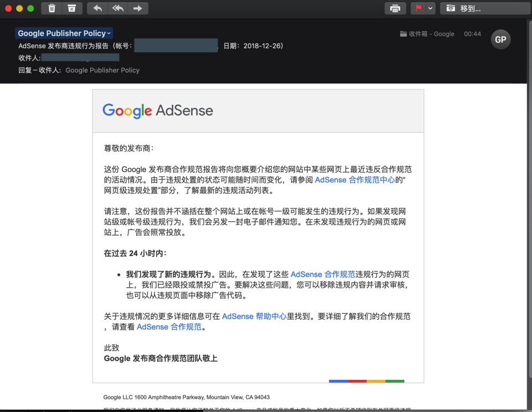This screenshot has width=532, height=412.
Task: Reply all using the double arrow icon
Action: pyautogui.click(x=118, y=8)
